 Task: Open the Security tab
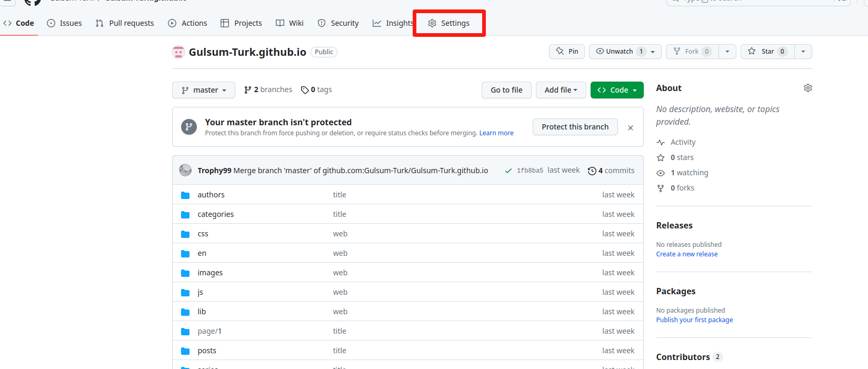(338, 23)
